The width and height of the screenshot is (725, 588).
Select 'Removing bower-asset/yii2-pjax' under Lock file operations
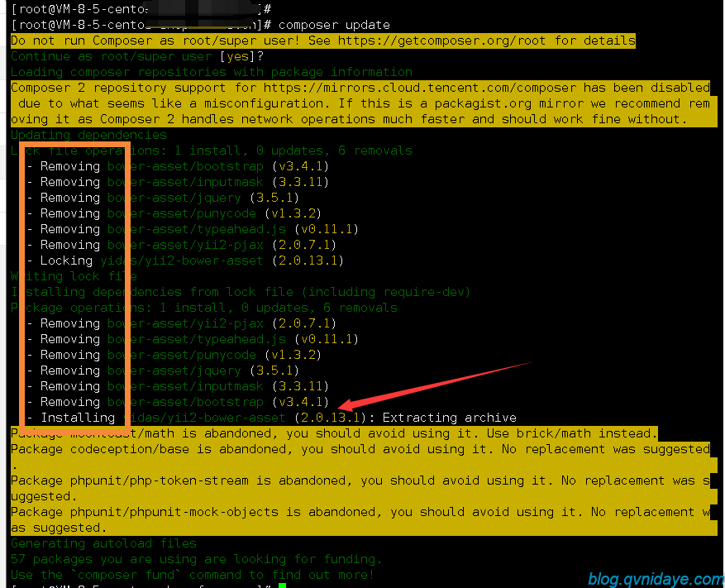182,245
